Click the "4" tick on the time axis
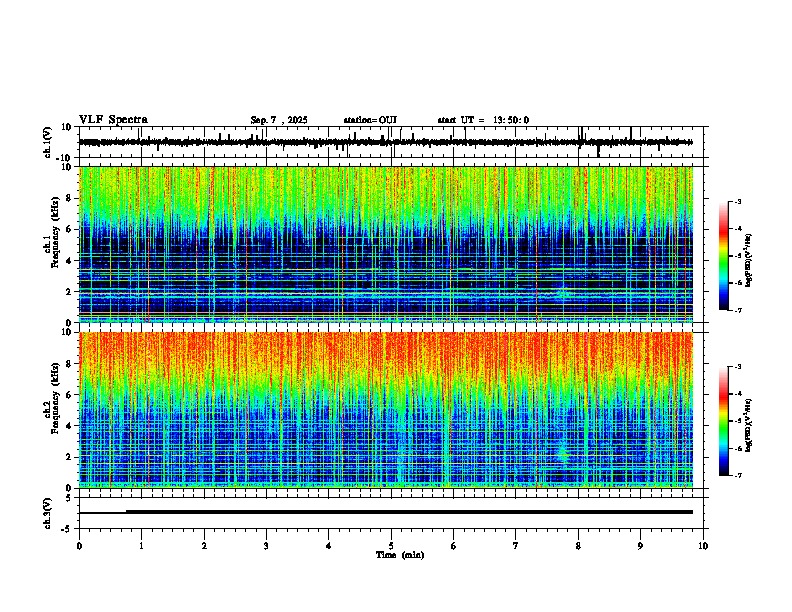 (329, 546)
